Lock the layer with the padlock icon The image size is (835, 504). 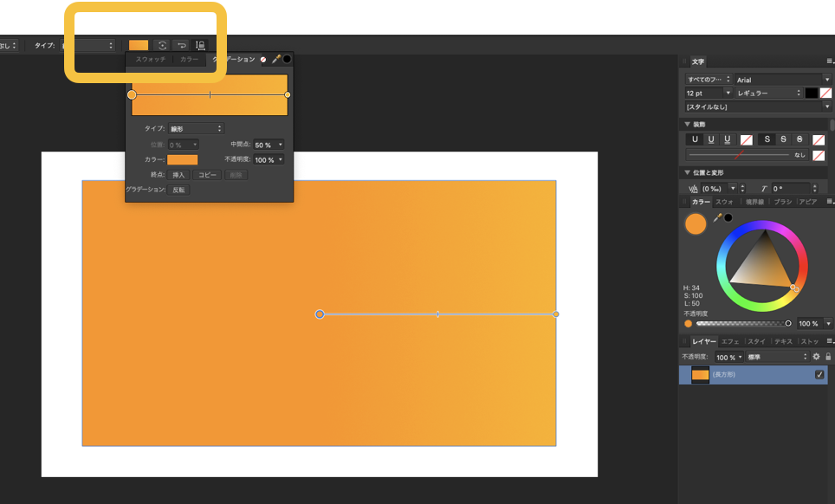[828, 357]
